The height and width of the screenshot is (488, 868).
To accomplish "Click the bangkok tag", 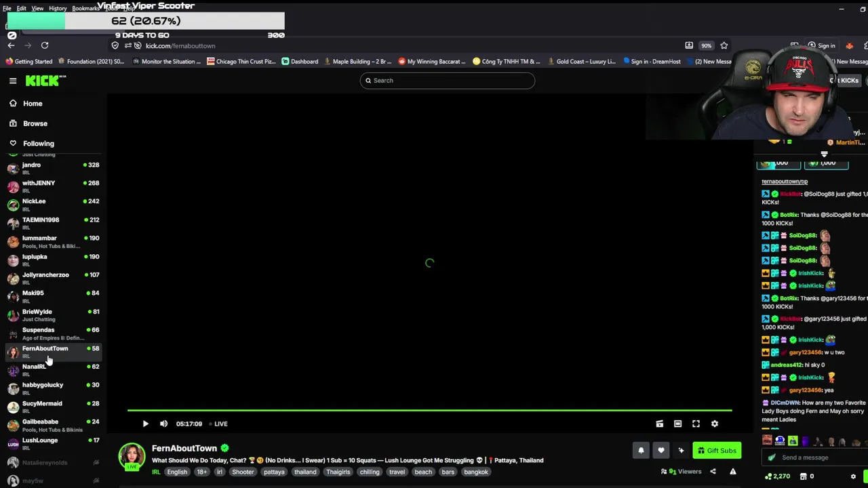I will click(x=476, y=472).
